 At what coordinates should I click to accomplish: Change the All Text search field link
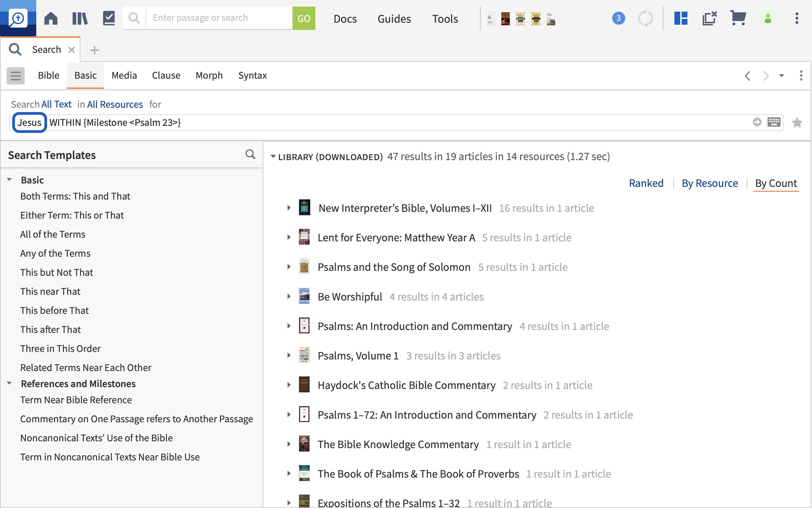click(56, 105)
